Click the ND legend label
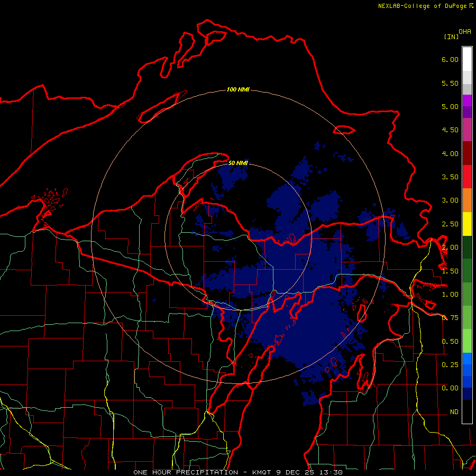The image size is (476, 476). (x=454, y=412)
